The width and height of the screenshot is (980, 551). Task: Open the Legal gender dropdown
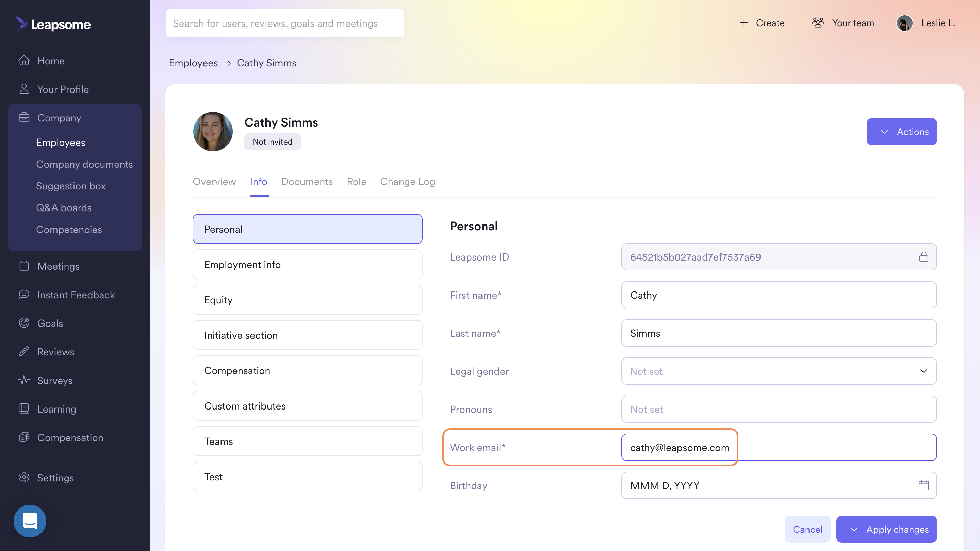[779, 371]
